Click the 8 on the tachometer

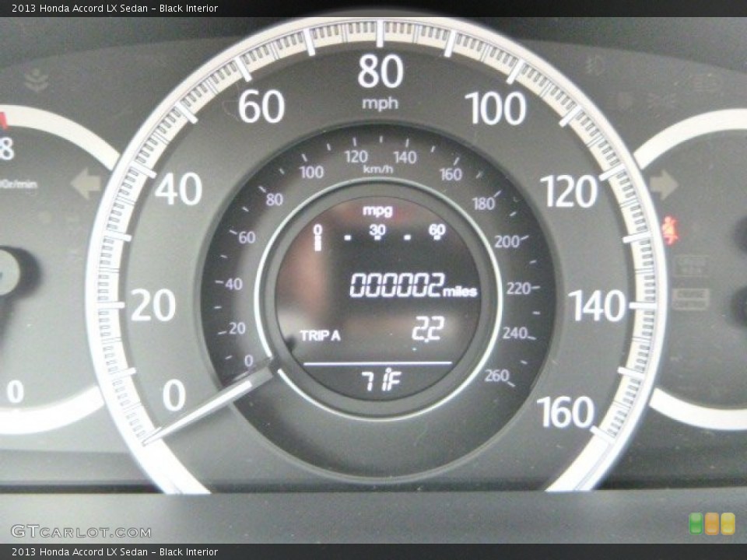7,148
